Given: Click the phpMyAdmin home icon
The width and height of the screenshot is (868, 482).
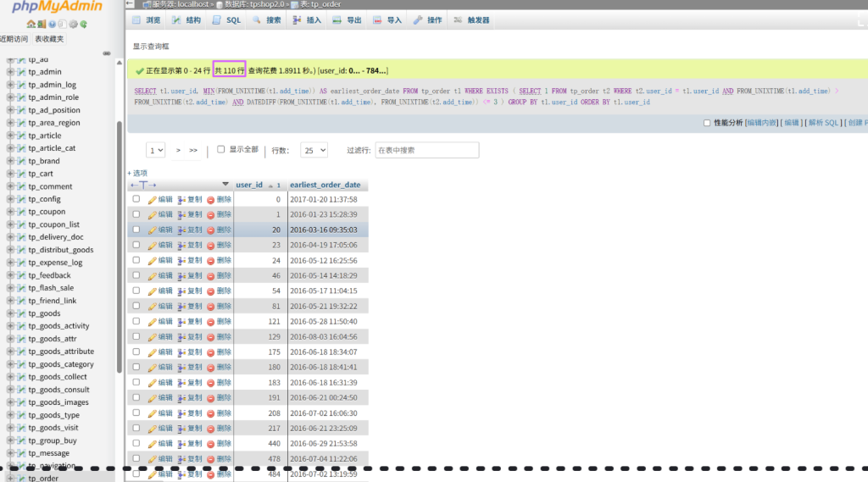Looking at the screenshot, I should click(31, 25).
